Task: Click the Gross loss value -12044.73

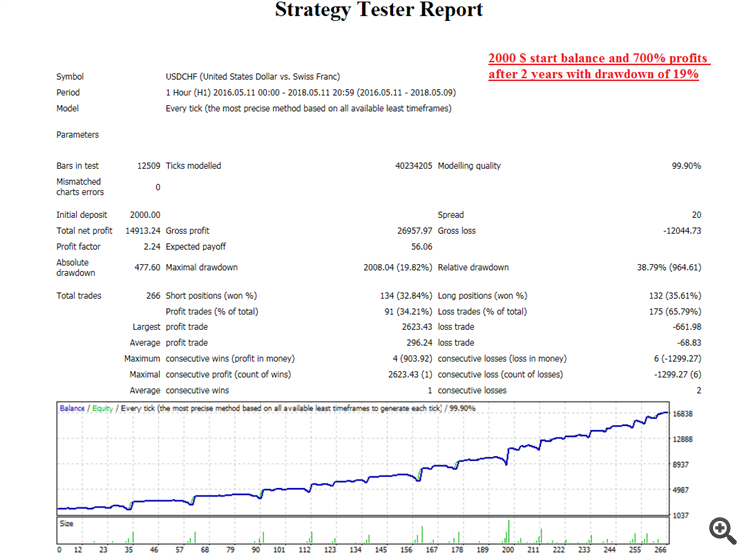Action: coord(682,231)
